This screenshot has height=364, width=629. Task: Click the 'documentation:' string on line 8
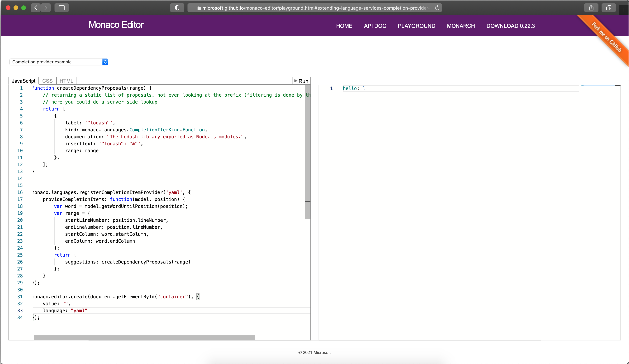(176, 136)
